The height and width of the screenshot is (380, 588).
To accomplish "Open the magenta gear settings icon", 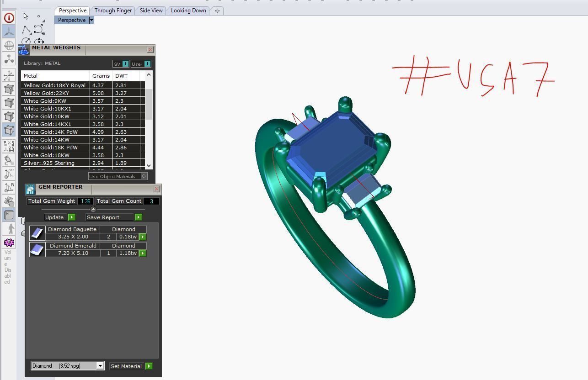I will pos(9,243).
